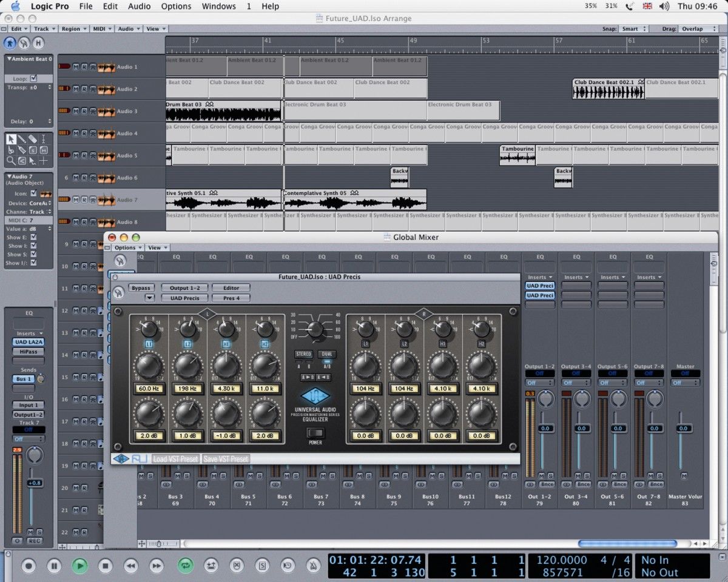Click the Bypass button in the plug-in window

(x=141, y=288)
